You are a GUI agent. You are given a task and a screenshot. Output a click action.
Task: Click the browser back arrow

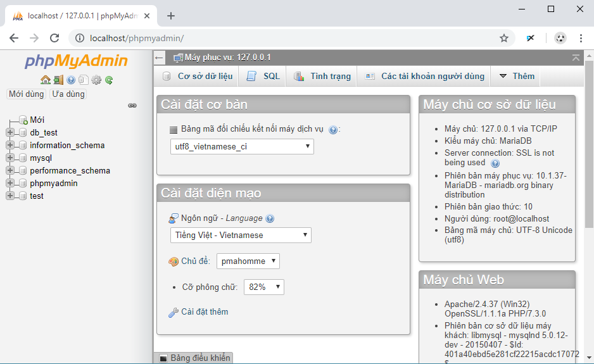pos(14,38)
